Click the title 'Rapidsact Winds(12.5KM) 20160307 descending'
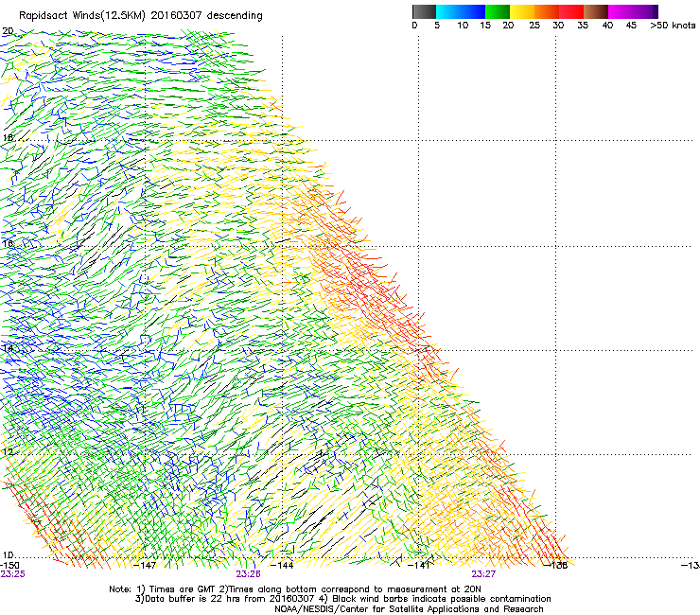 [141, 16]
